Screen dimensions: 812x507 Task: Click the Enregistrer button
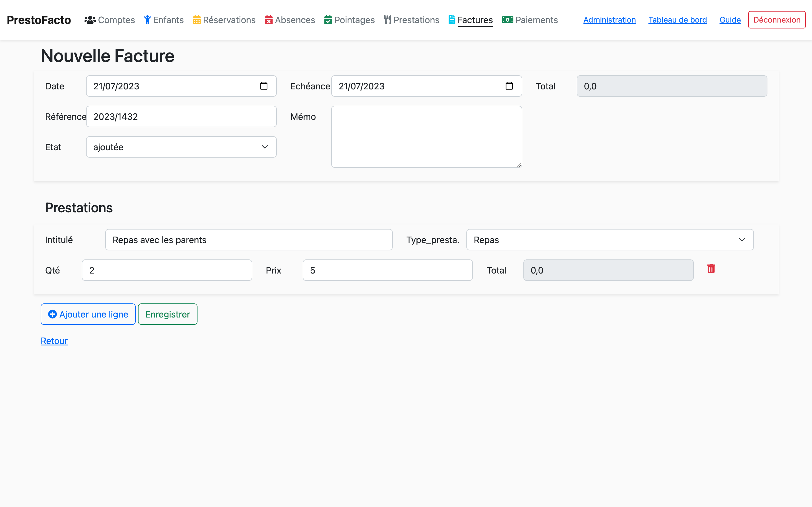(x=167, y=314)
